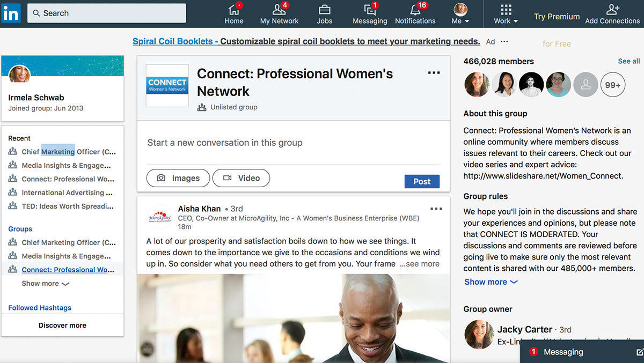Open the fourth member avatar with glasses

click(x=559, y=85)
